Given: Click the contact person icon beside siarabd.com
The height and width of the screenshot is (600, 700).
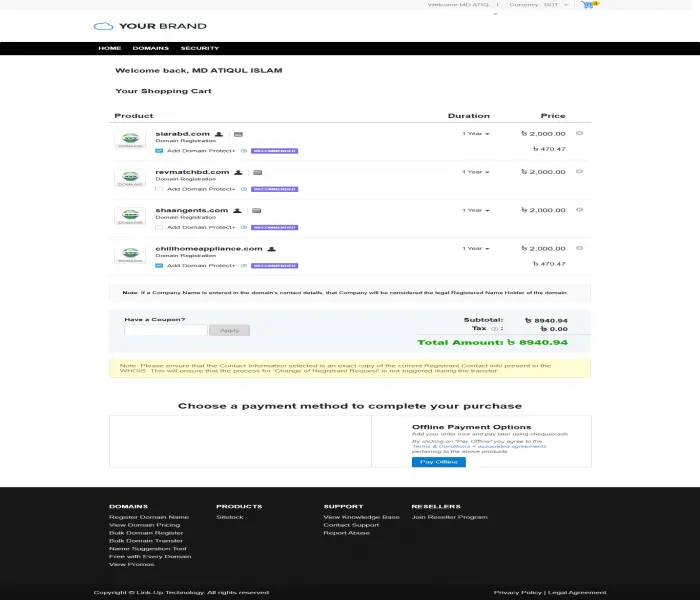Looking at the screenshot, I should pyautogui.click(x=218, y=133).
